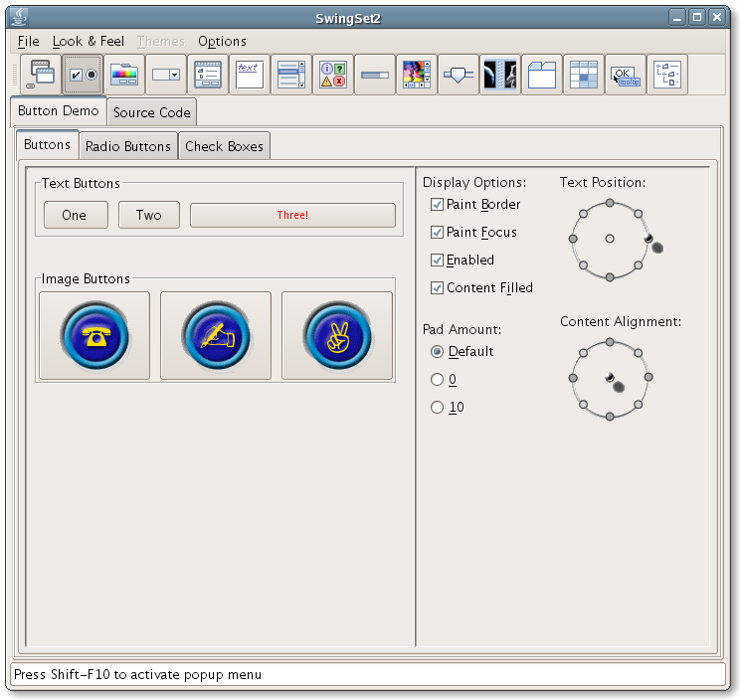Set Text Position to center
The width and height of the screenshot is (740, 700).
click(x=610, y=239)
